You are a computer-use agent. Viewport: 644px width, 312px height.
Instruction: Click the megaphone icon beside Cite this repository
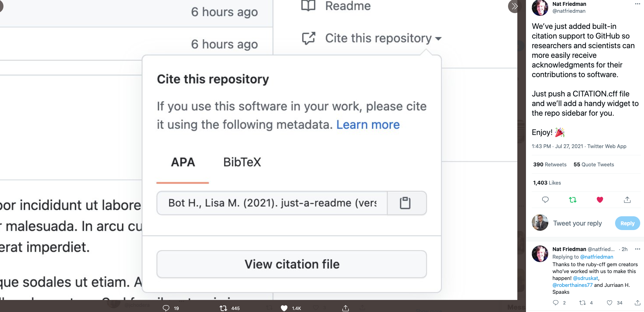(309, 38)
